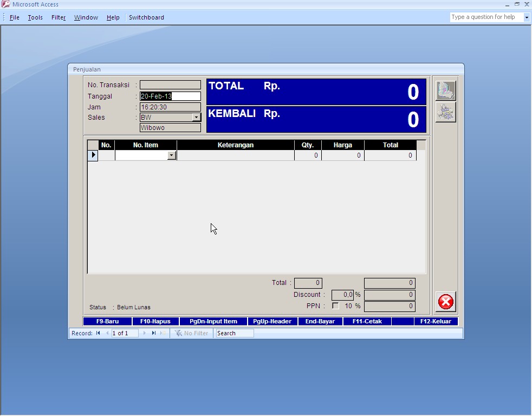This screenshot has height=416, width=532.
Task: Open the File menu
Action: 14,17
